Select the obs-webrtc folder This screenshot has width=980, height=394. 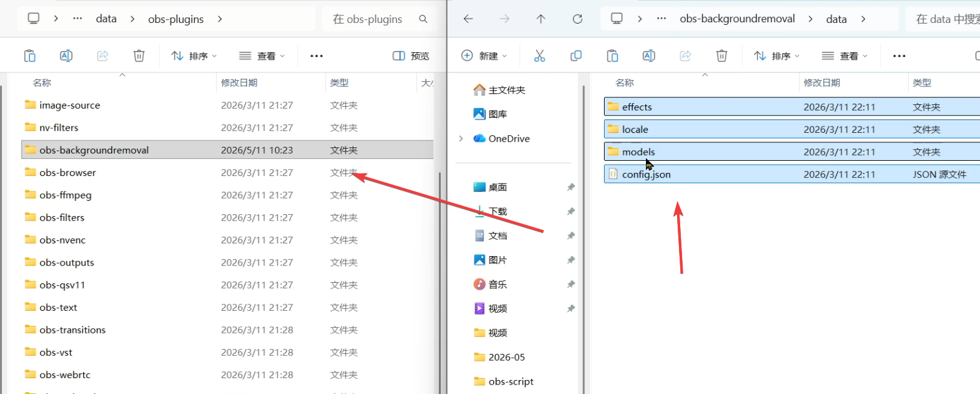pos(227,374)
